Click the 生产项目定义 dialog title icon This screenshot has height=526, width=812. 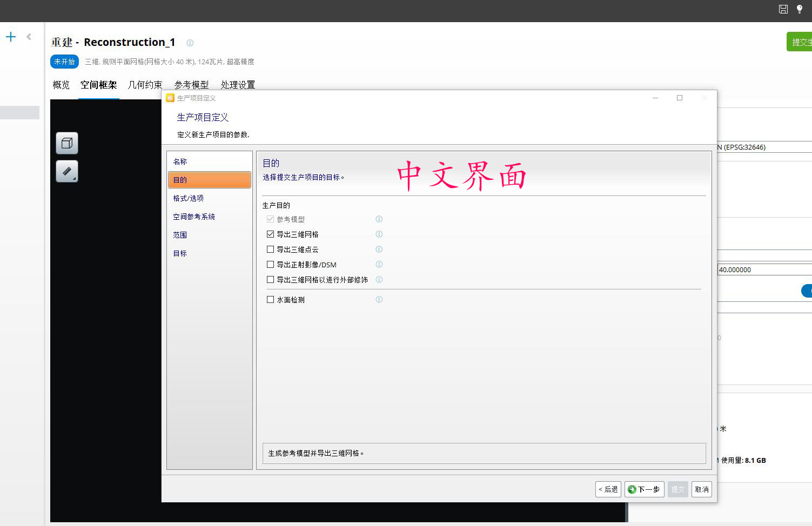coord(170,98)
